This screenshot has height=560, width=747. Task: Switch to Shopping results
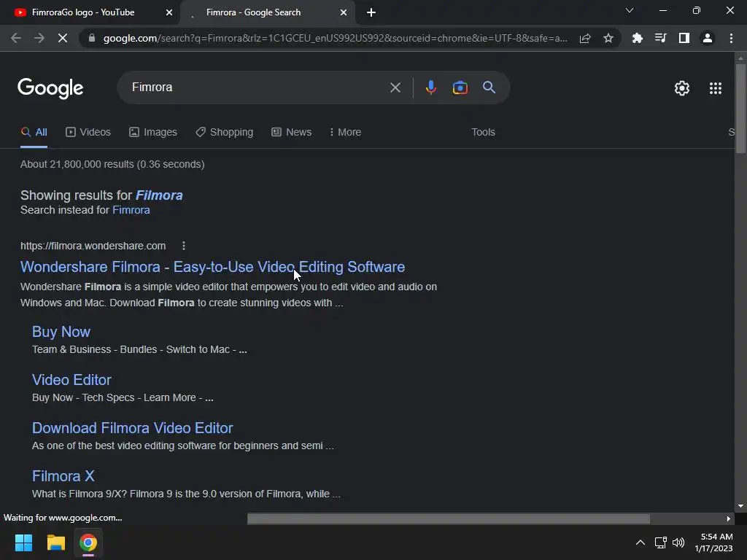pos(225,133)
